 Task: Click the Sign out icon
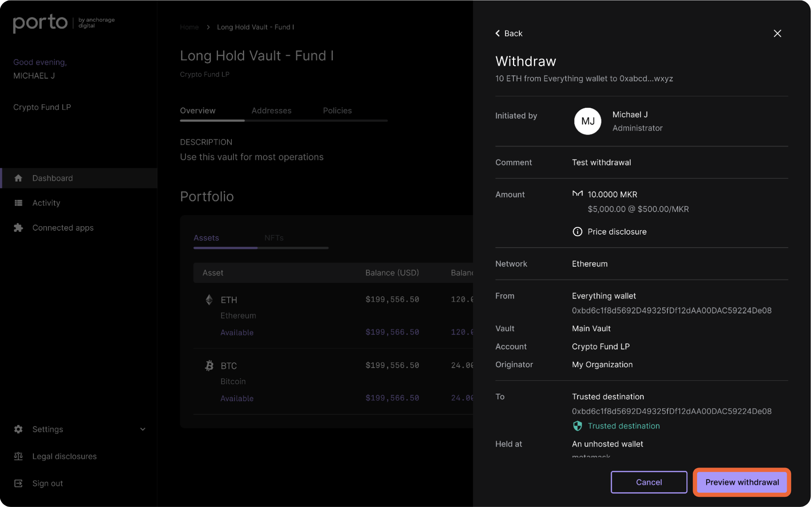pos(18,483)
